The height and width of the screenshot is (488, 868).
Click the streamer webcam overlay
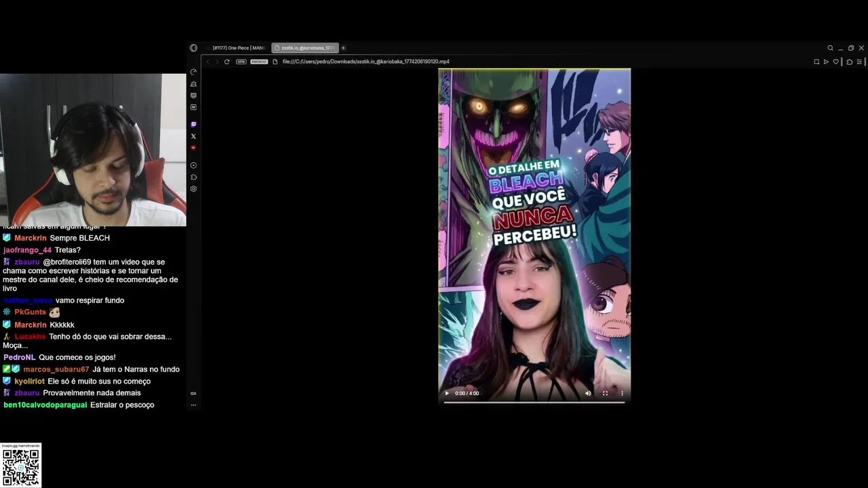[93, 150]
